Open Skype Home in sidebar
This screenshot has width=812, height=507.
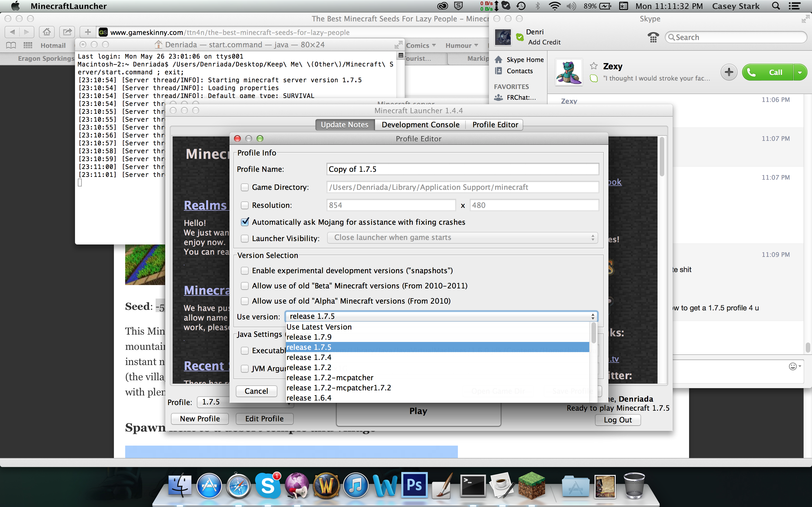524,60
